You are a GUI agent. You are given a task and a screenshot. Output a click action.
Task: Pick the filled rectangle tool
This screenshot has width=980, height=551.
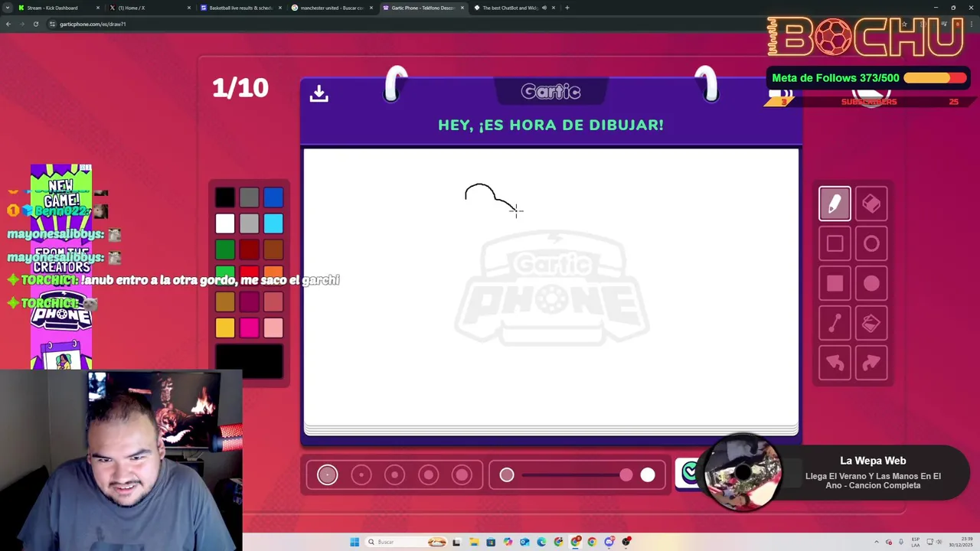click(x=835, y=283)
